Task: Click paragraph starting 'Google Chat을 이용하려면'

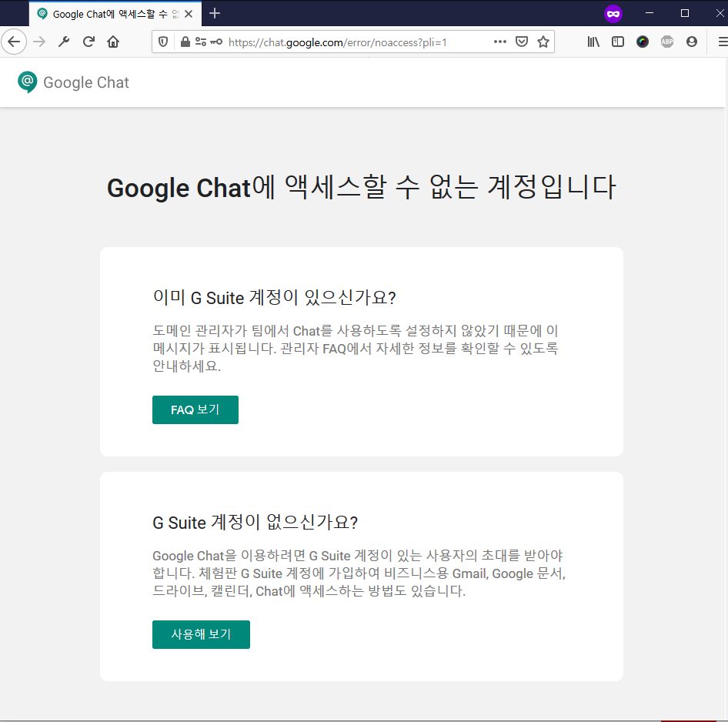Action: (359, 573)
